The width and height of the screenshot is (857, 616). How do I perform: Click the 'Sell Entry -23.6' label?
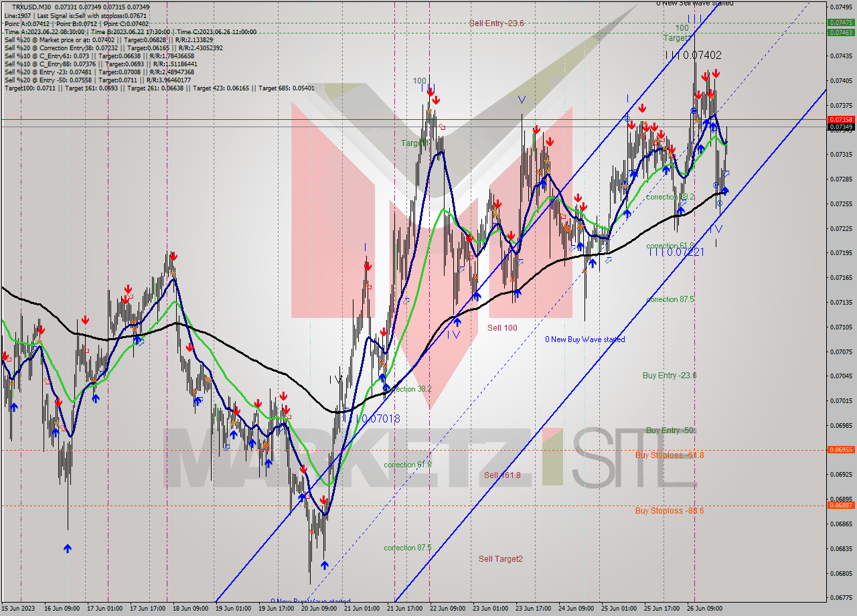pyautogui.click(x=496, y=23)
